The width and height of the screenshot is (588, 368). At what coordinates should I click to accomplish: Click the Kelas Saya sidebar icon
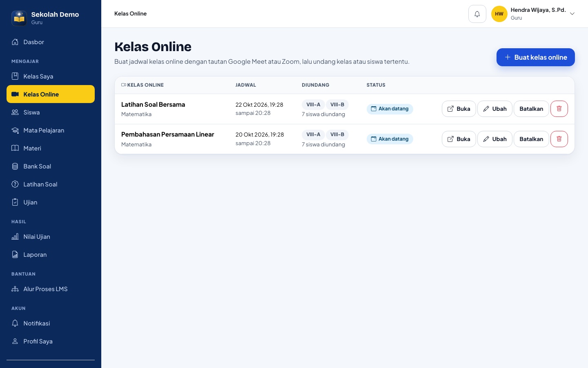pos(15,76)
